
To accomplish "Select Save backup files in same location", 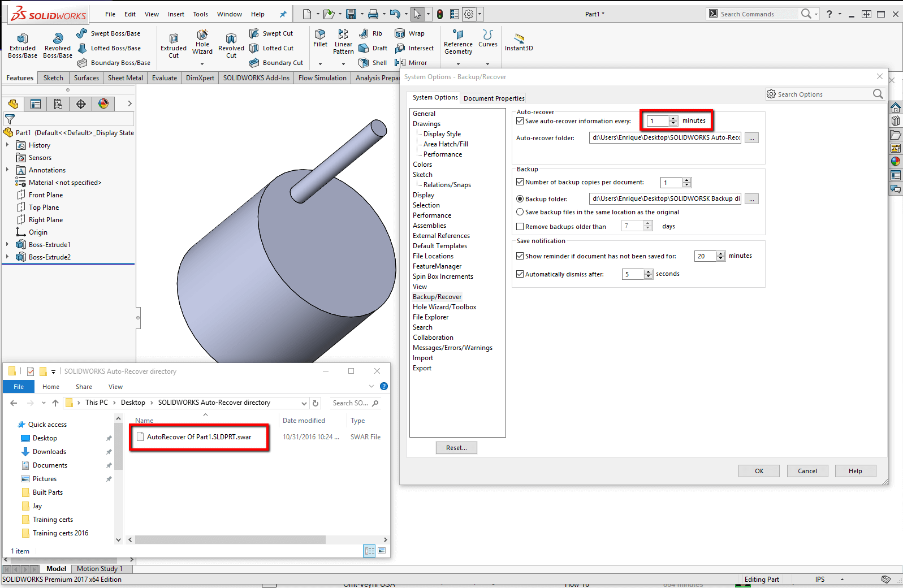I will [x=520, y=212].
